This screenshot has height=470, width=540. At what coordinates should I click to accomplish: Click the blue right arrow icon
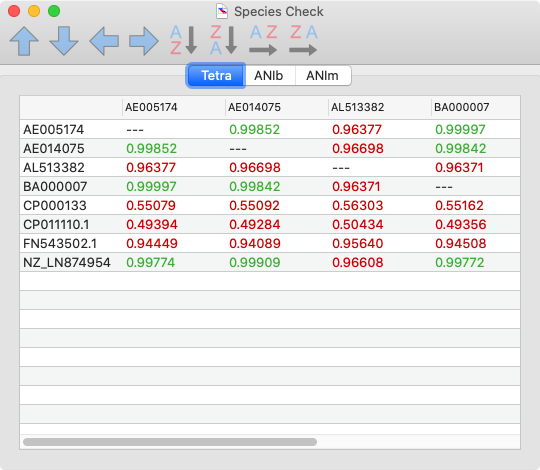click(144, 41)
